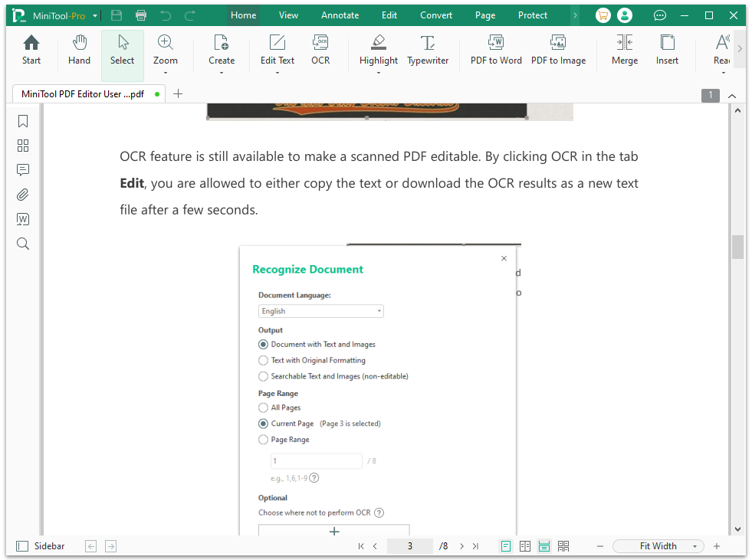Open the Bookmarks sidebar panel
Viewport: 752px width, 560px height.
pyautogui.click(x=22, y=121)
